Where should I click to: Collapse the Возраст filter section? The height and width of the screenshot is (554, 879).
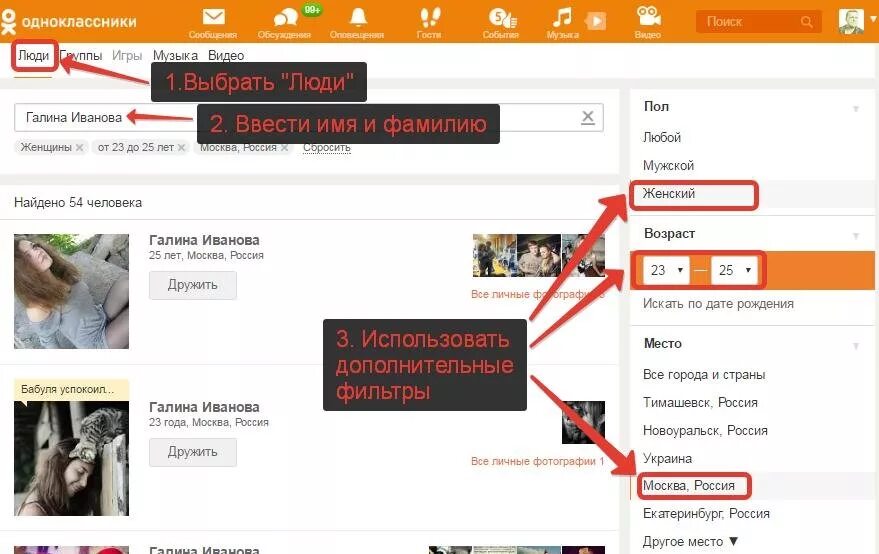[x=856, y=236]
